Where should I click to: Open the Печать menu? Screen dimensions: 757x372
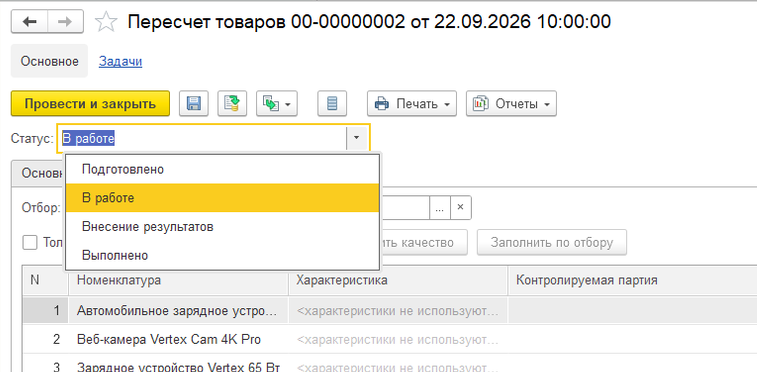(x=412, y=103)
